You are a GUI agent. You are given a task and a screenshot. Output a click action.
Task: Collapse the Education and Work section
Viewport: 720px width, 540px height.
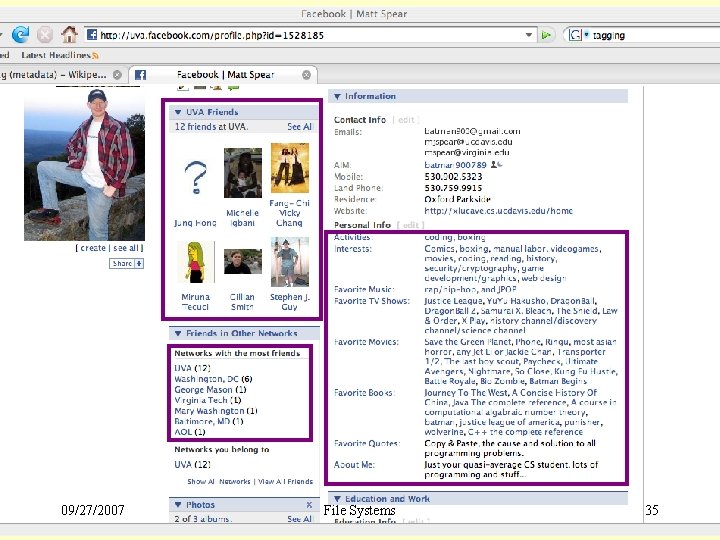click(338, 499)
